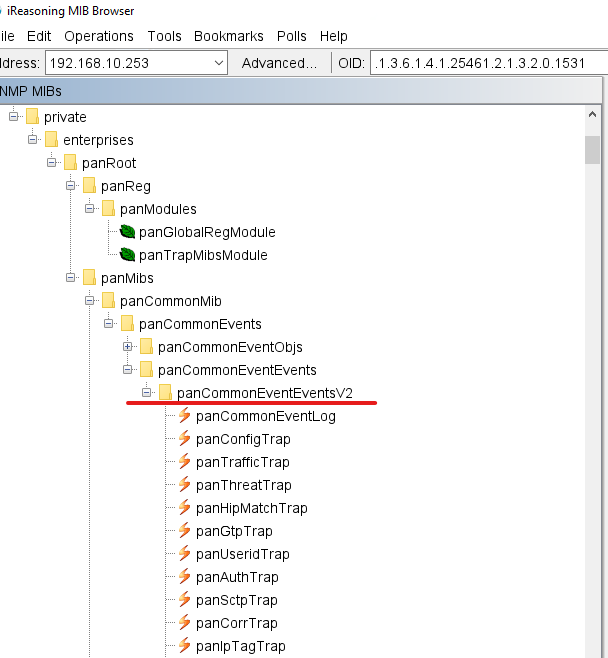Collapse the panCommonEventEvents tree node
The image size is (608, 658).
coord(128,369)
